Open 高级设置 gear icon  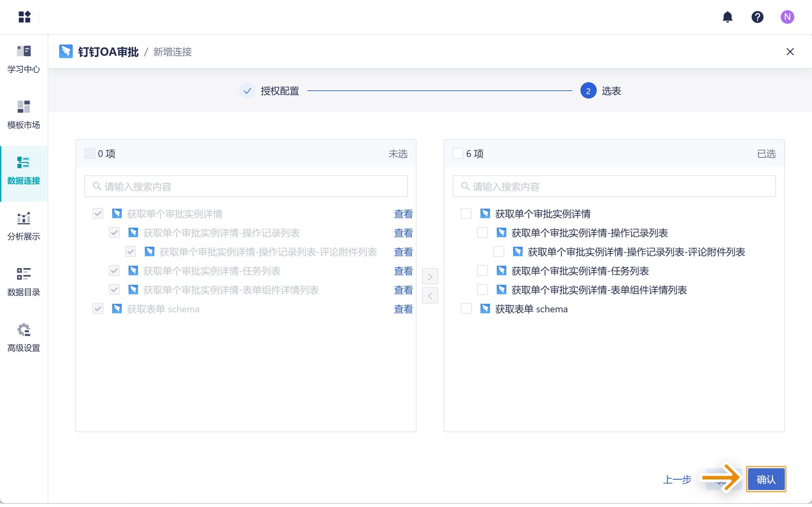click(24, 330)
